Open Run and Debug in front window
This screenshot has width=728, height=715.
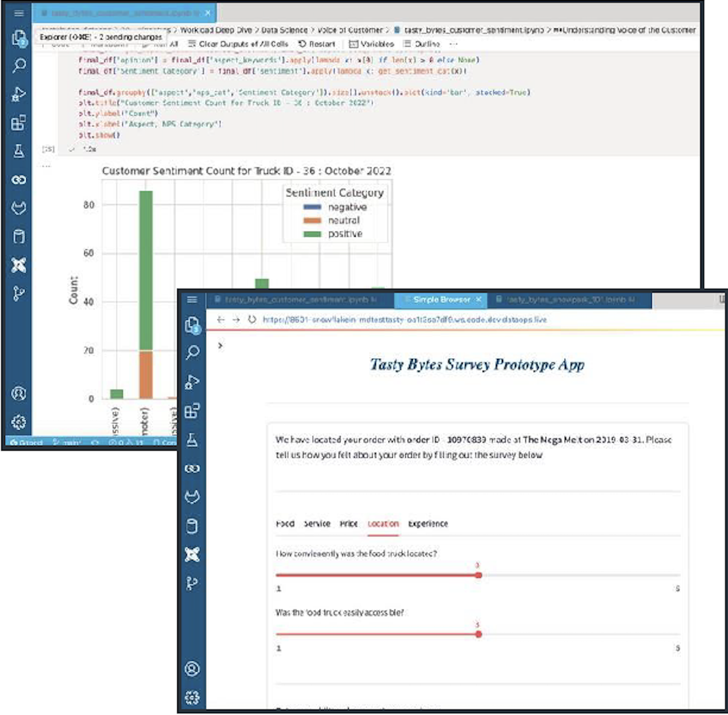point(192,382)
